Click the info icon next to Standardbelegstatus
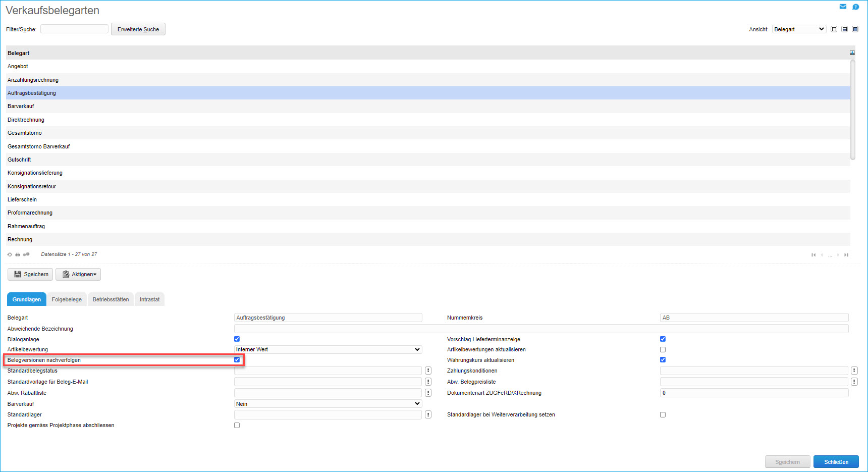This screenshot has height=472, width=868. click(428, 371)
